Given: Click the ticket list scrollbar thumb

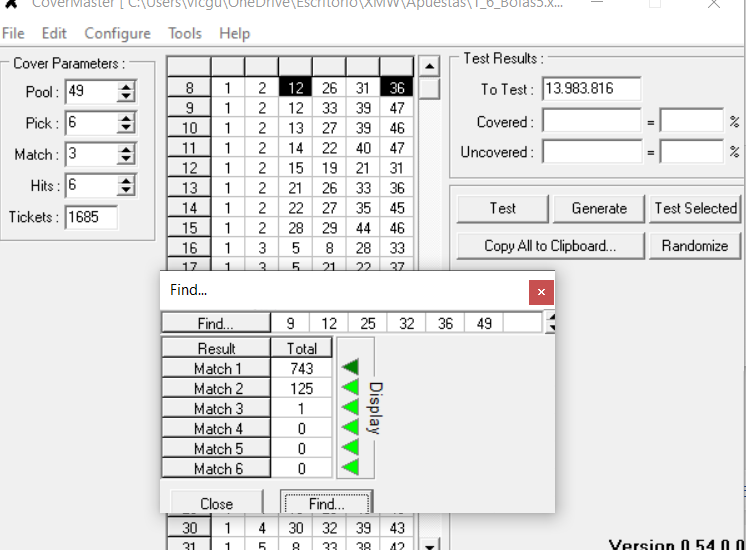Looking at the screenshot, I should click(429, 88).
